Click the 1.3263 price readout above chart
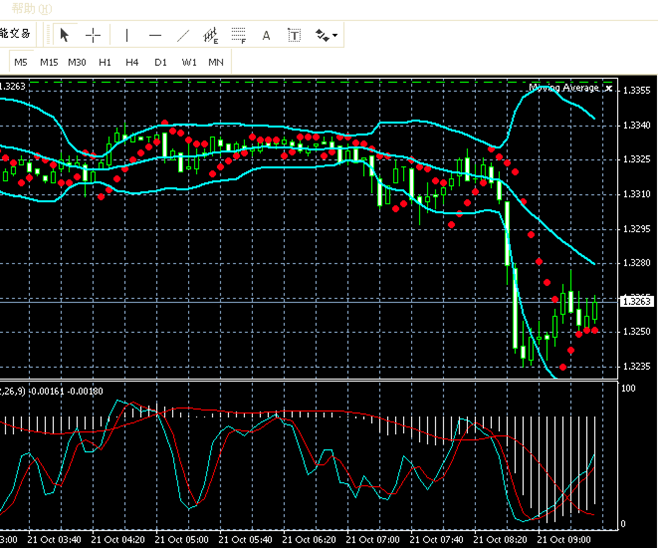 [x=13, y=86]
